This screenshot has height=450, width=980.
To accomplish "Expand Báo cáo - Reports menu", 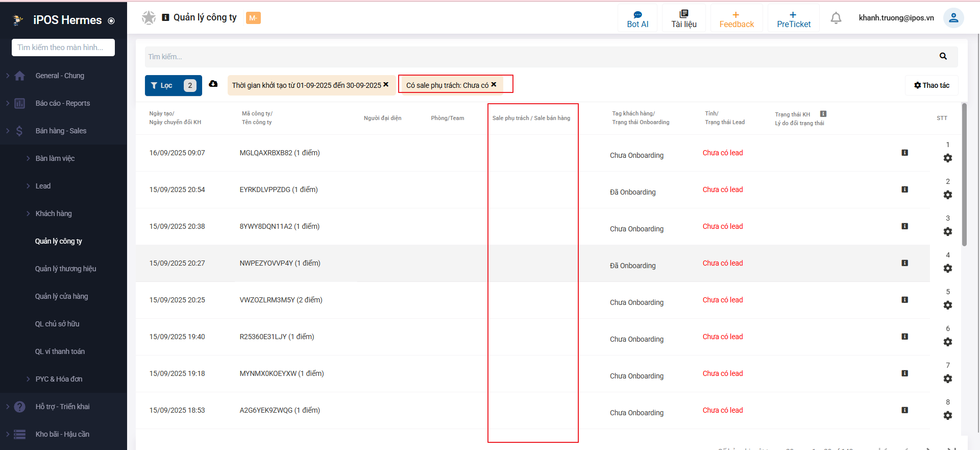I will click(63, 103).
